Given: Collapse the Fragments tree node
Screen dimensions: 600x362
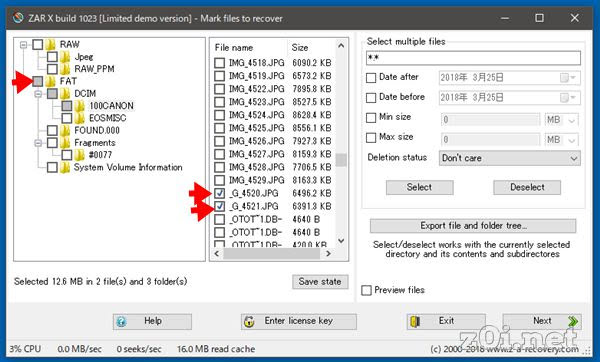Looking at the screenshot, I should [38, 143].
